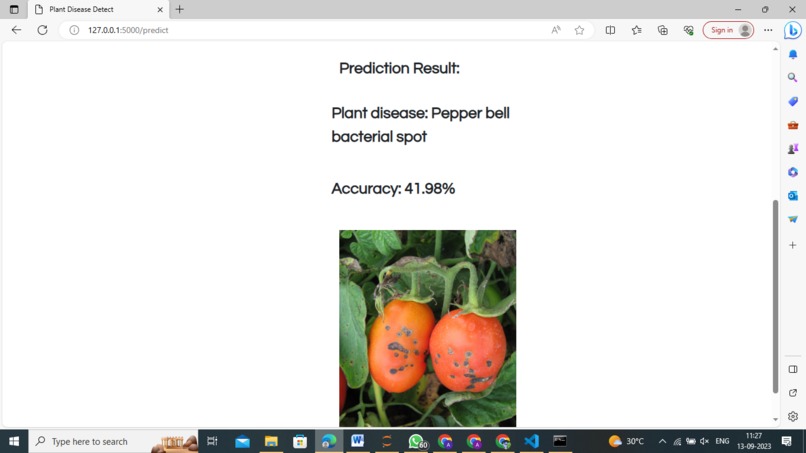Image resolution: width=806 pixels, height=453 pixels.
Task: Sign in to browser profile
Action: tap(728, 30)
